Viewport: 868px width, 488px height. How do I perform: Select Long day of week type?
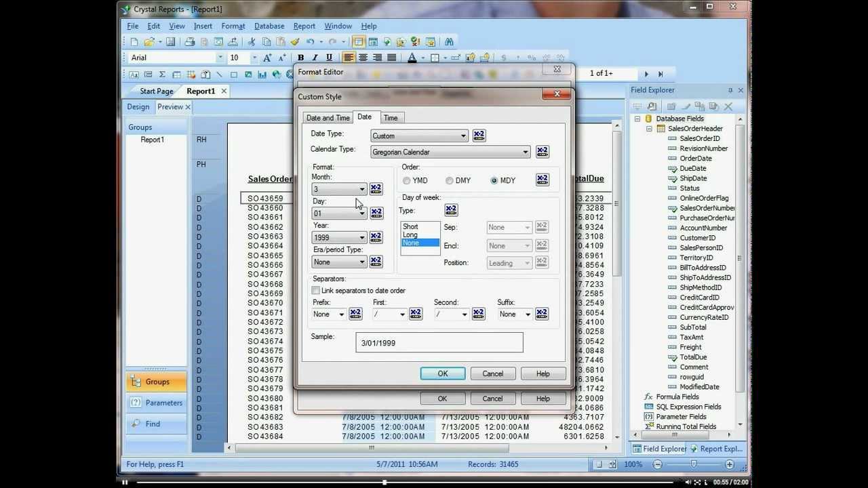click(x=410, y=235)
